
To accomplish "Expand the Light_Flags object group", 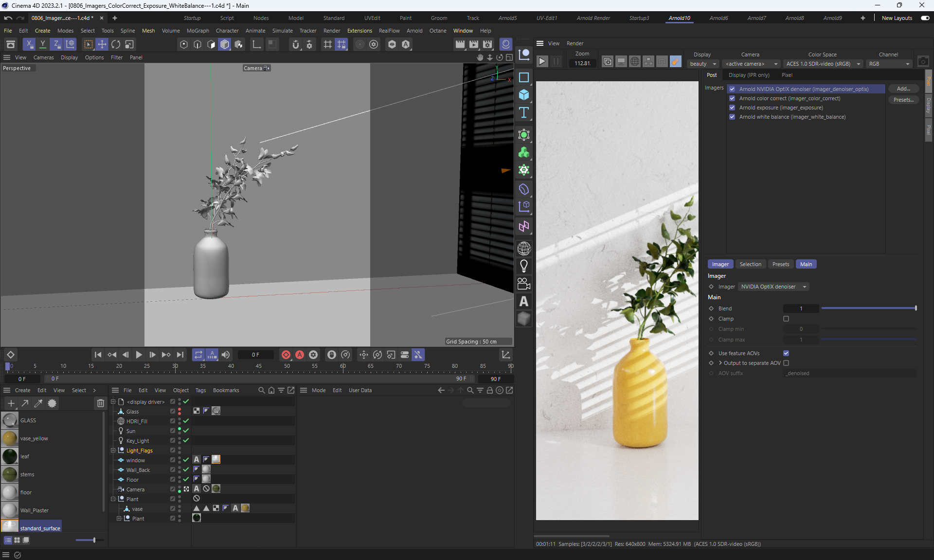I will (113, 451).
